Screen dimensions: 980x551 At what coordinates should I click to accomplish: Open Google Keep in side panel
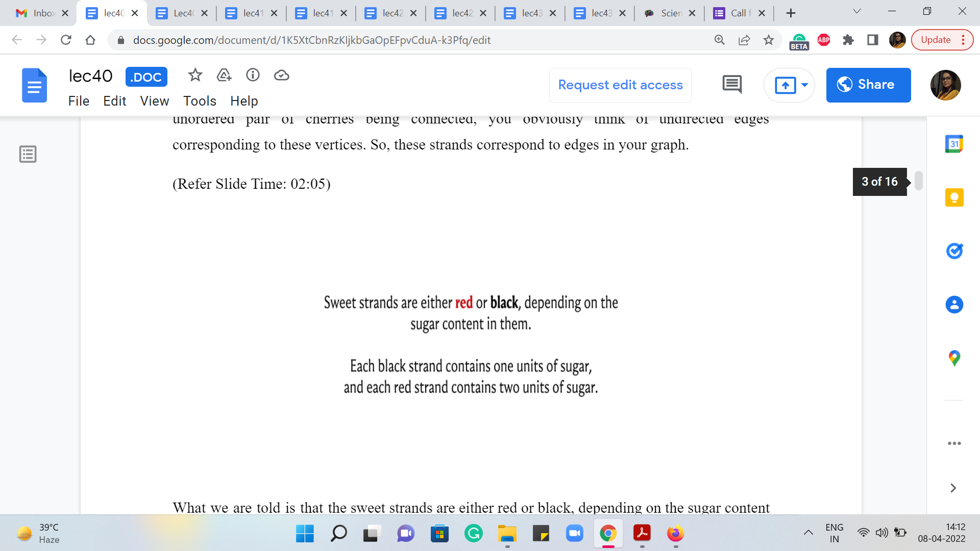click(954, 197)
